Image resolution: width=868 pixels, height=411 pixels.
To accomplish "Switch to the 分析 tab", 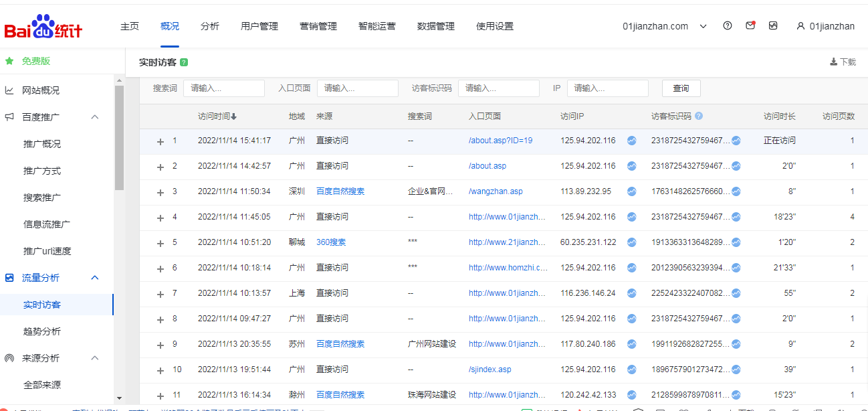I will pyautogui.click(x=210, y=25).
